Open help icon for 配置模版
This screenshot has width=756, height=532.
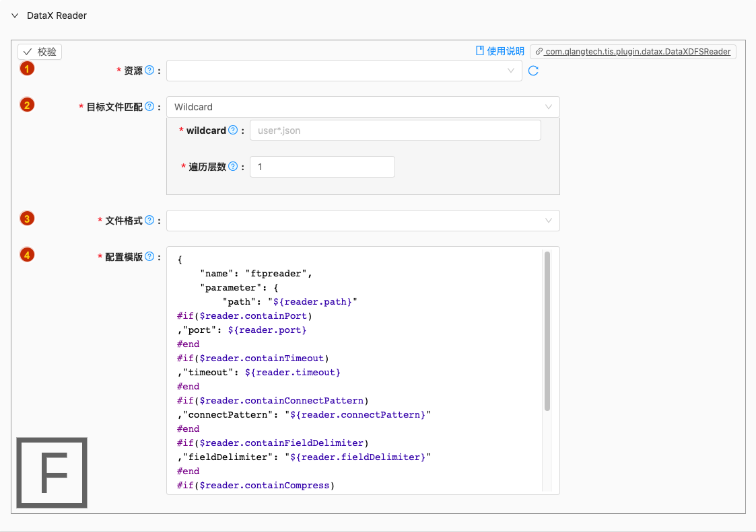click(x=149, y=257)
